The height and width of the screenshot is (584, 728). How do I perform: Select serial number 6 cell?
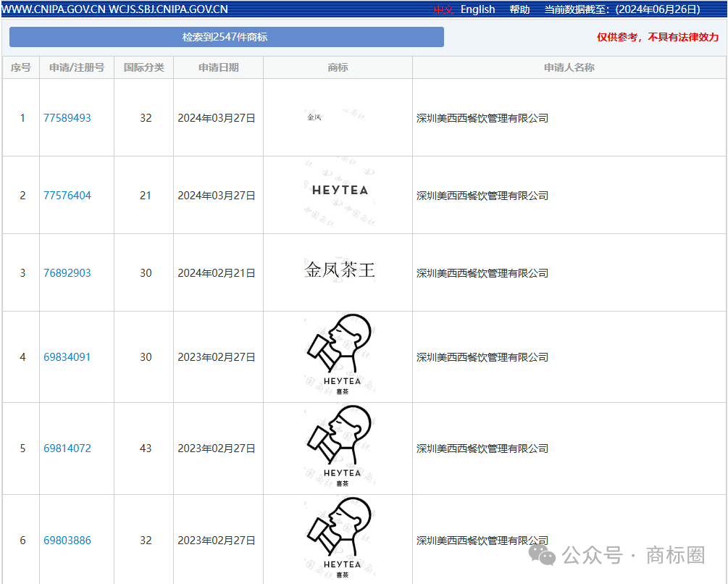[x=22, y=541]
